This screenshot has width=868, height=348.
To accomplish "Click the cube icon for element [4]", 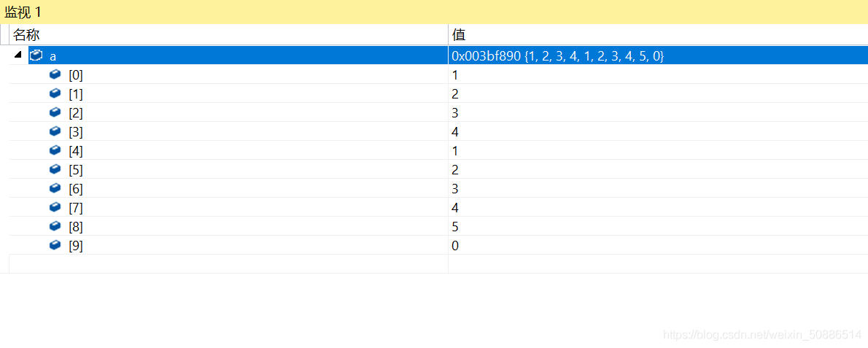I will (x=55, y=150).
